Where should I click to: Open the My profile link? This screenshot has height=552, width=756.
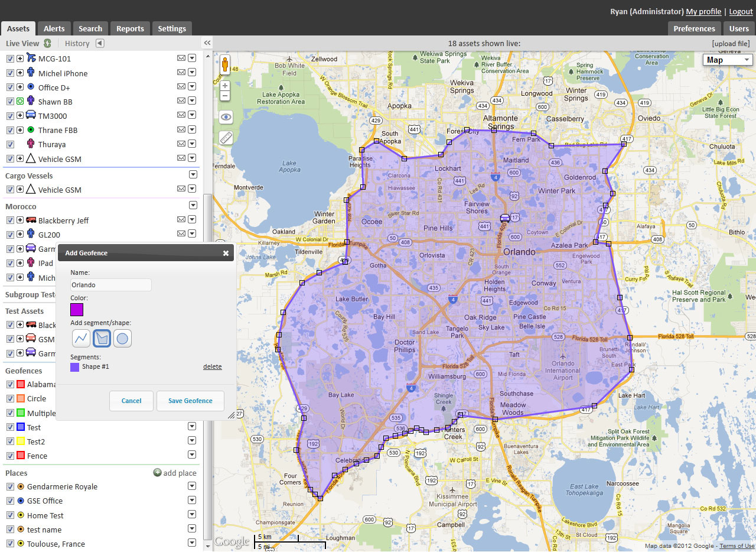pyautogui.click(x=703, y=11)
